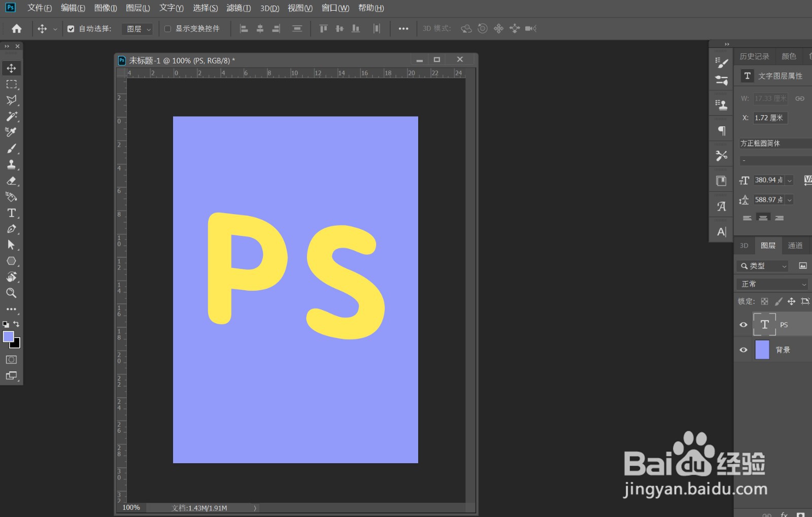Image resolution: width=812 pixels, height=517 pixels.
Task: Toggle link width and height
Action: [800, 98]
